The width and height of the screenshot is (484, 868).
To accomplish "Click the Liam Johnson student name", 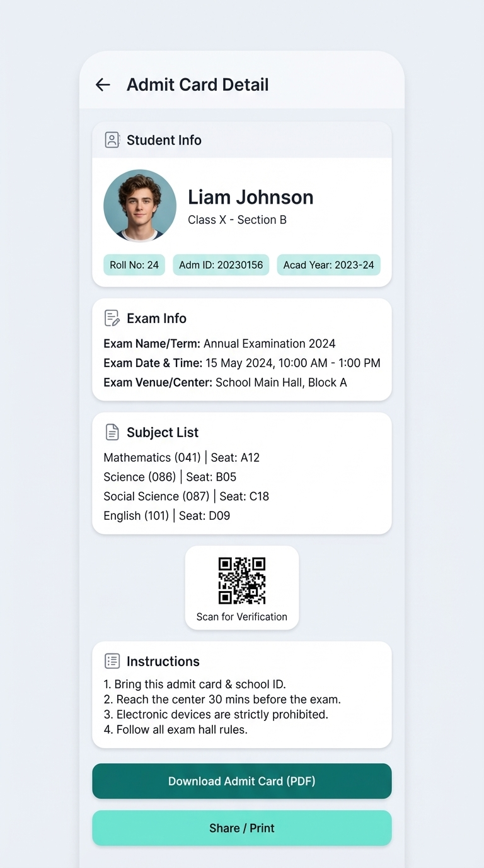I will [x=250, y=197].
